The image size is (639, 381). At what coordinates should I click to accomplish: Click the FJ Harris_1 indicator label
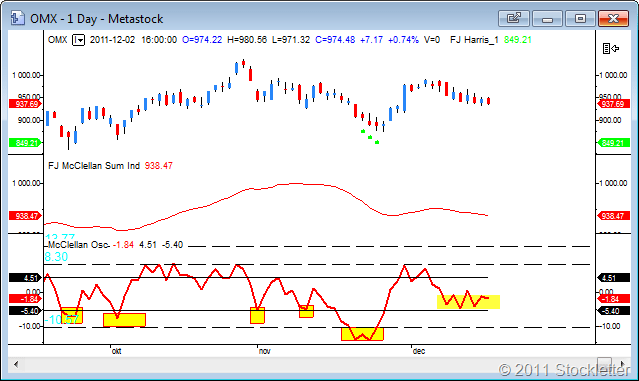(x=474, y=40)
